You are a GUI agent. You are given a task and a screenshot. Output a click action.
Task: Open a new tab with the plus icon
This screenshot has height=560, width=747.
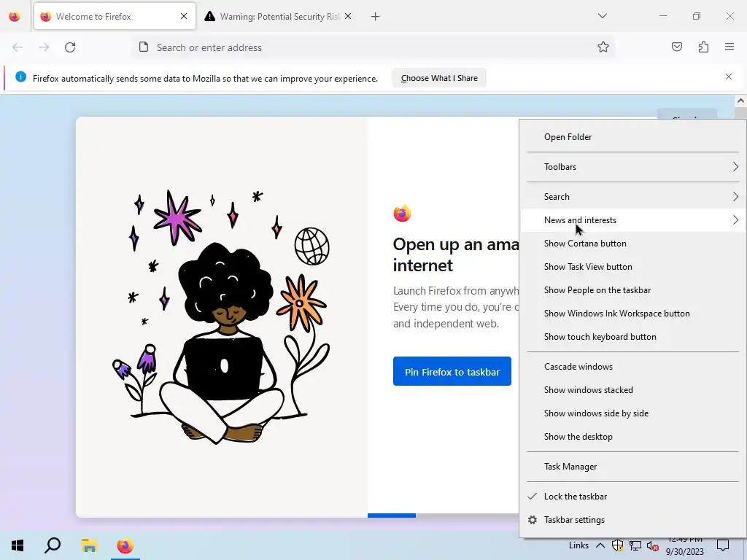[x=376, y=17]
